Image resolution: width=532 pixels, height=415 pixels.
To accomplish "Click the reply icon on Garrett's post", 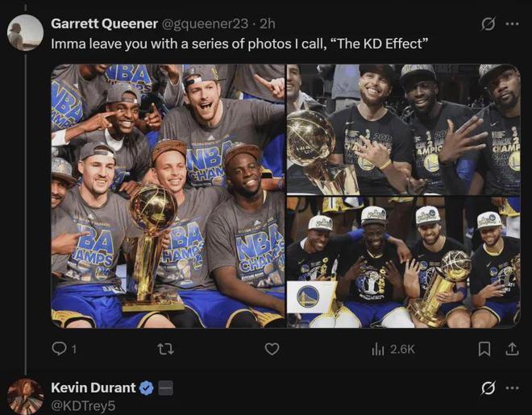I will (60, 349).
